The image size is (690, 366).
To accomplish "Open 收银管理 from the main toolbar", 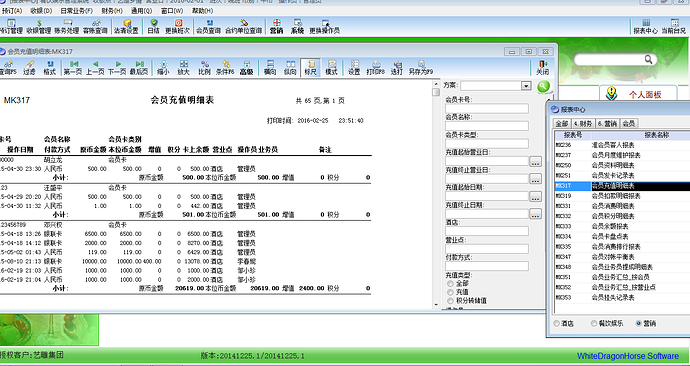I will [x=39, y=26].
